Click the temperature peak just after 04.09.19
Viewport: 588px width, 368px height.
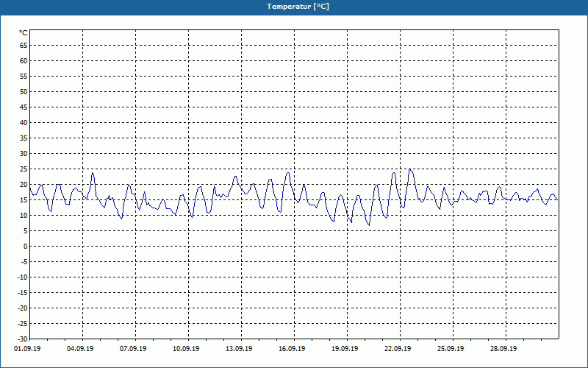(x=93, y=173)
